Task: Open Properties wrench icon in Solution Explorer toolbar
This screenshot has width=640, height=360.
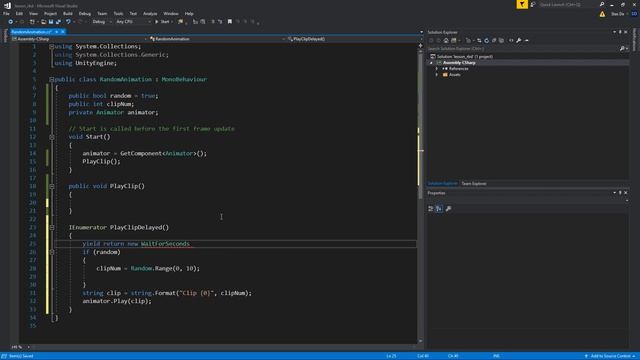Action: [x=519, y=40]
